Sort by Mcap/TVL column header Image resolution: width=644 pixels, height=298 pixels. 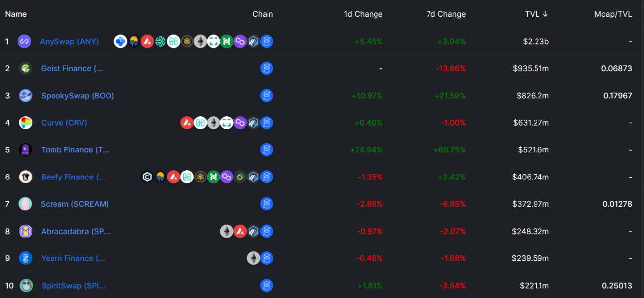click(x=613, y=14)
